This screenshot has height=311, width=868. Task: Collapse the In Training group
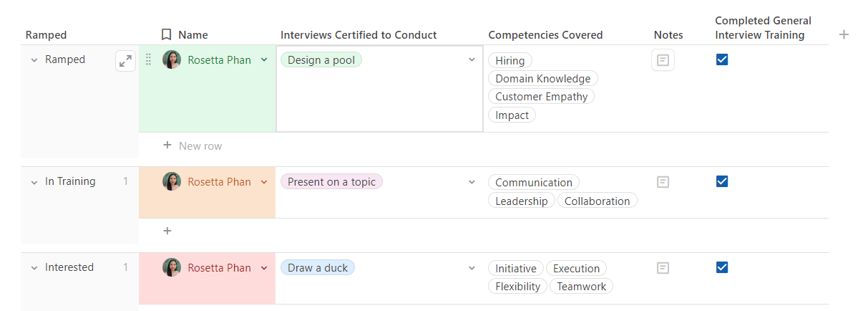coord(34,182)
